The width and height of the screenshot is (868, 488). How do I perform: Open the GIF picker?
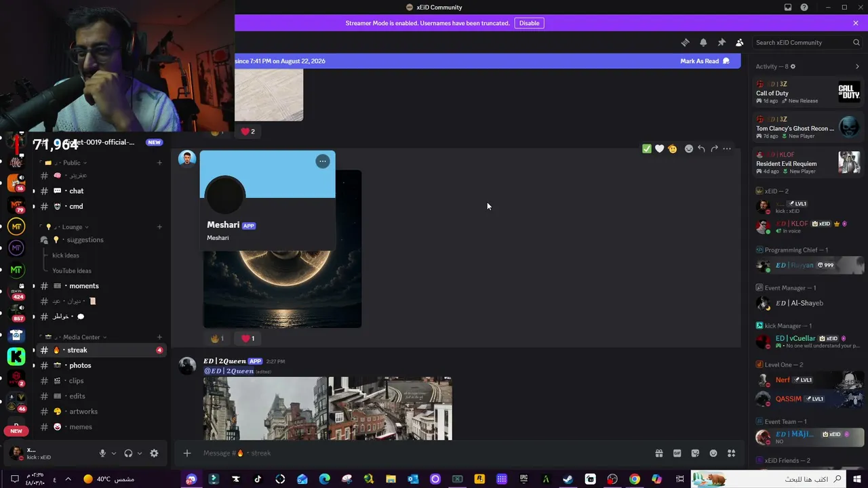click(677, 453)
